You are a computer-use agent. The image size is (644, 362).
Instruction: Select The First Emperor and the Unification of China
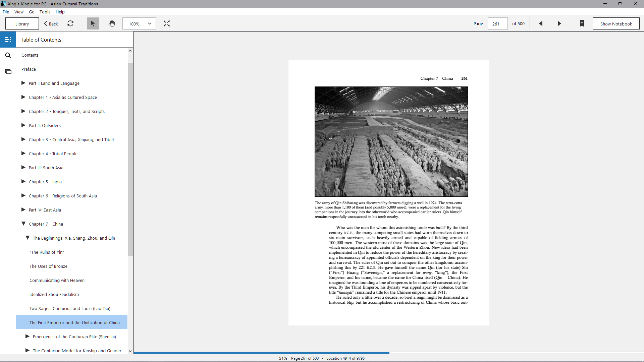click(72, 322)
